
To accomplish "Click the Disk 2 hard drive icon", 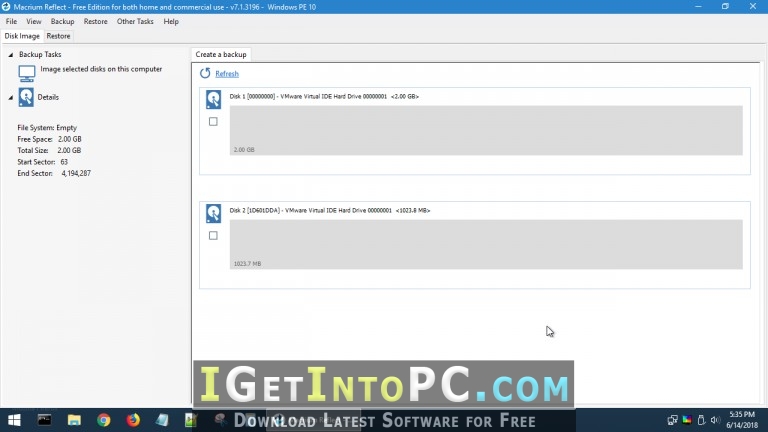I will click(x=214, y=214).
